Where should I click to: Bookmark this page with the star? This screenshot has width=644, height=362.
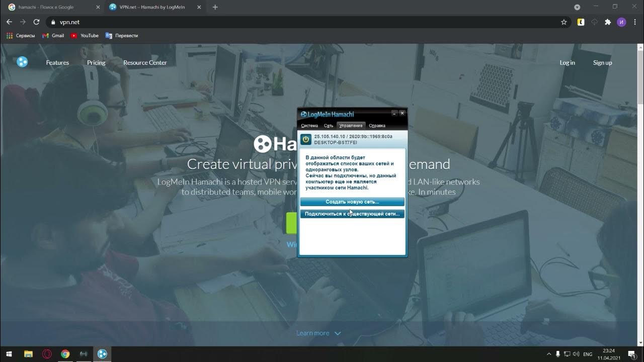coord(564,22)
